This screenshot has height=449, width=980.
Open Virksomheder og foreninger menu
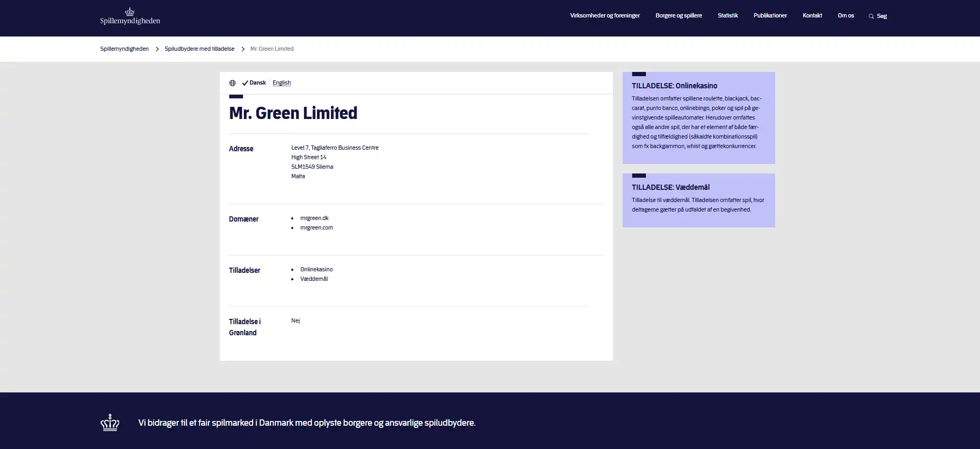(605, 16)
